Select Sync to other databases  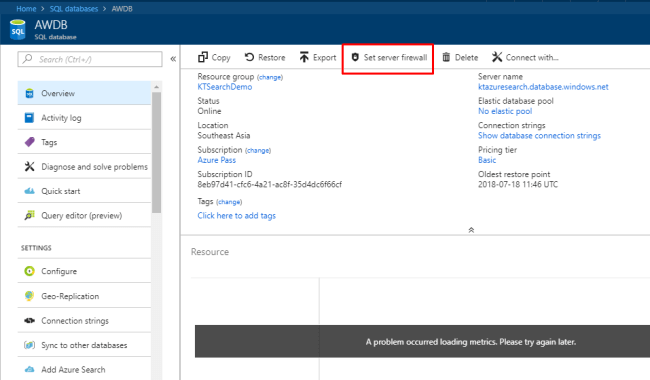tap(84, 345)
